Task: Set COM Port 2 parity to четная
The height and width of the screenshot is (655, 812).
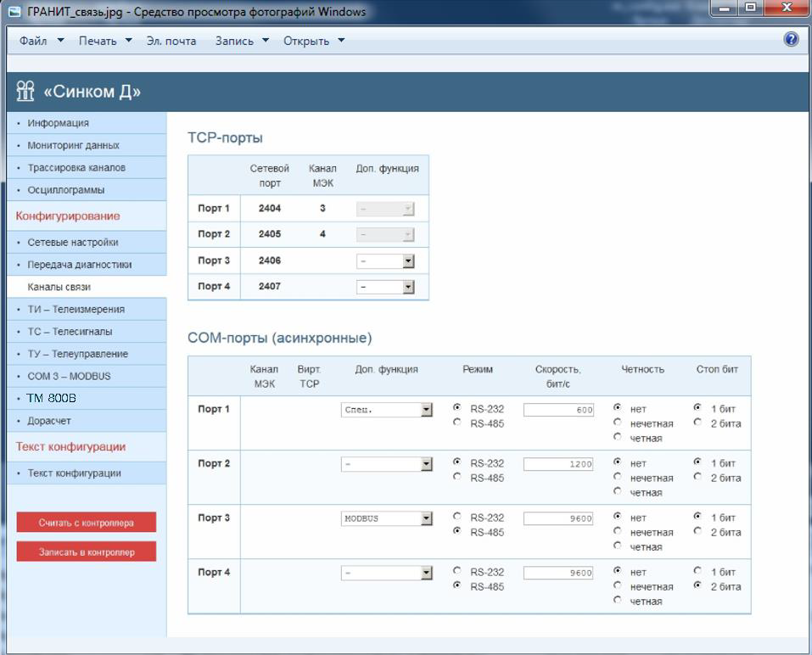Action: point(617,492)
